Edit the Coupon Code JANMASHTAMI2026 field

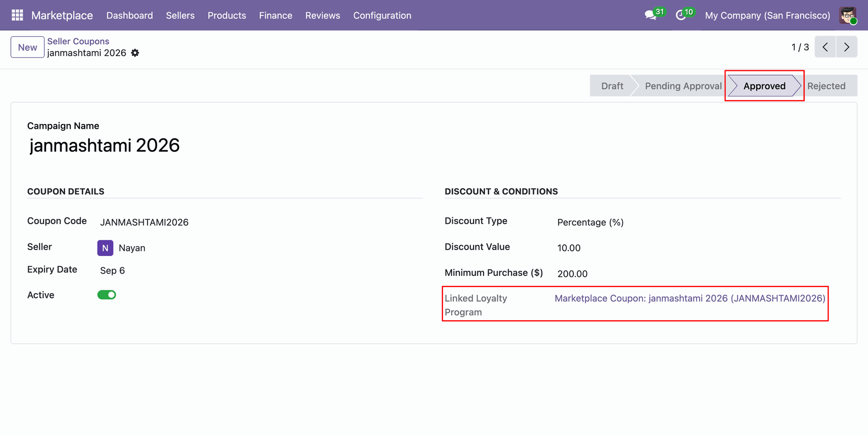(144, 222)
